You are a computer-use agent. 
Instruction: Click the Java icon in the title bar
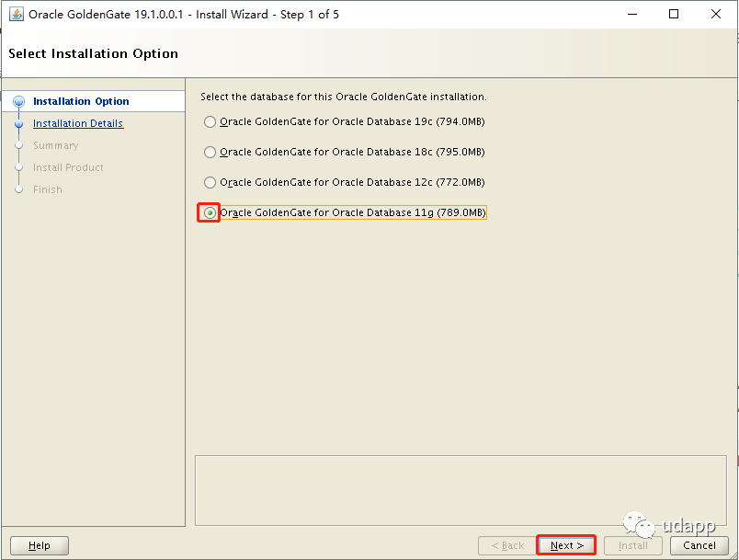(16, 15)
